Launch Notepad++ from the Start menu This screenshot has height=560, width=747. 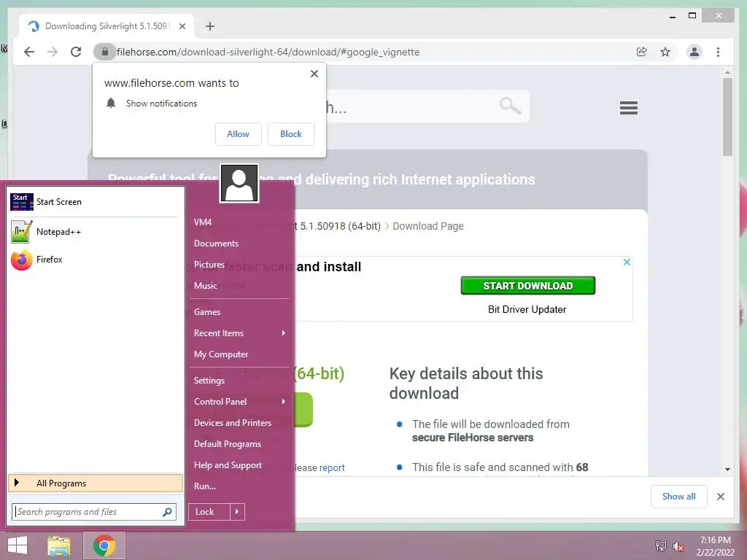tap(96, 232)
